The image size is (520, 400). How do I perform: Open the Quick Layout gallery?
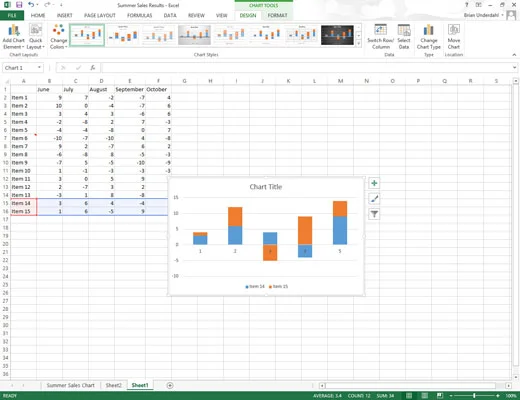35,37
